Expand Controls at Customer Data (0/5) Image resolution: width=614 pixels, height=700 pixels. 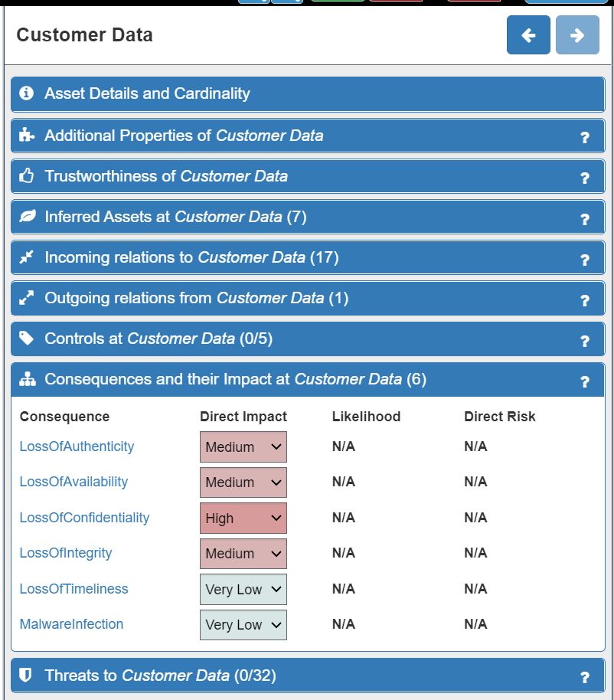[x=308, y=339]
